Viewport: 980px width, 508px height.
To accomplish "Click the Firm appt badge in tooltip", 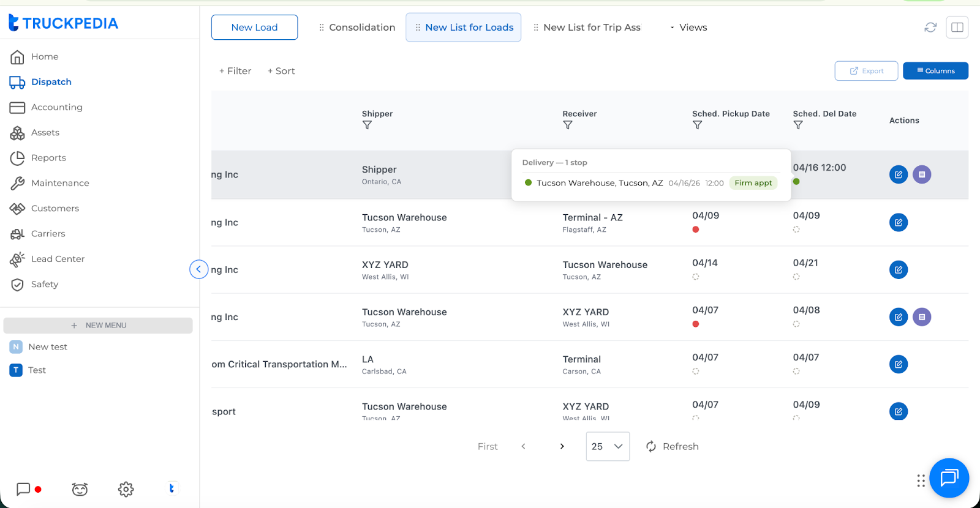I will tap(753, 183).
